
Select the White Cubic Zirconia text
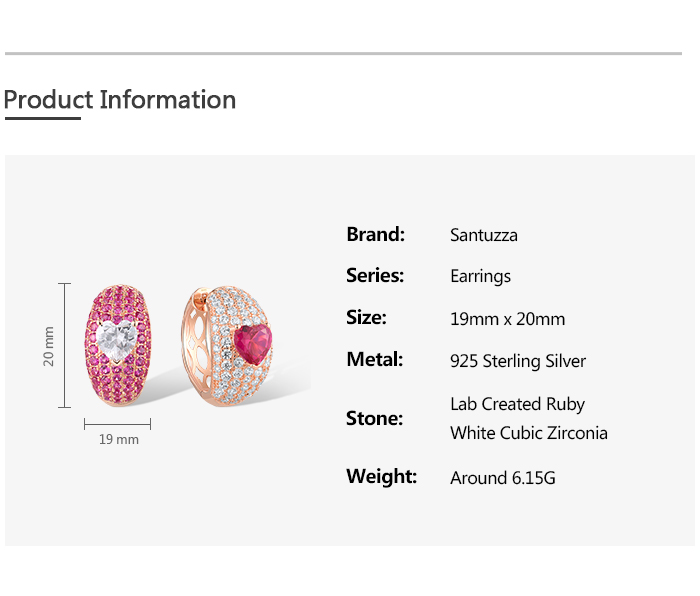(528, 433)
